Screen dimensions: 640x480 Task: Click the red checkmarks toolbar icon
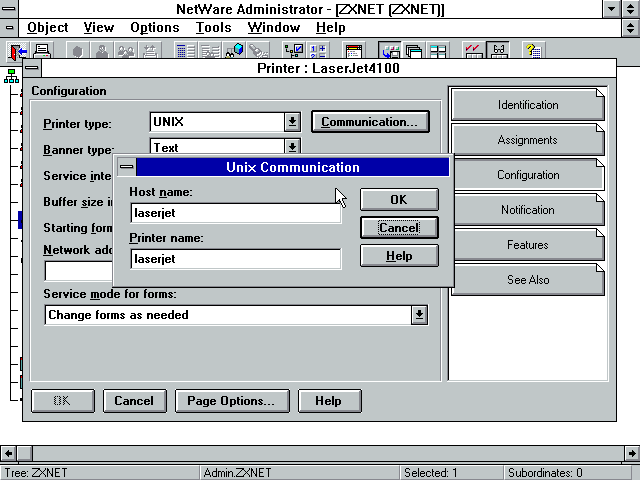[473, 51]
